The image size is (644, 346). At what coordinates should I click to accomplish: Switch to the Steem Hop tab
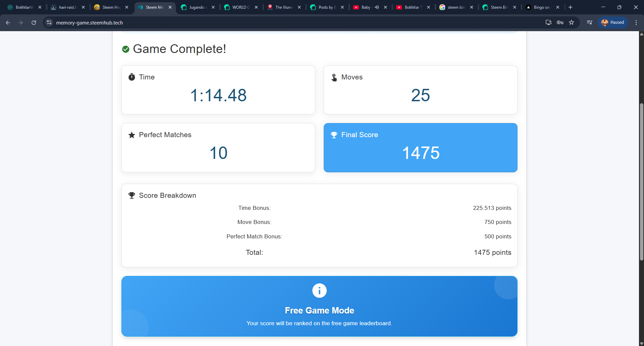click(x=111, y=7)
